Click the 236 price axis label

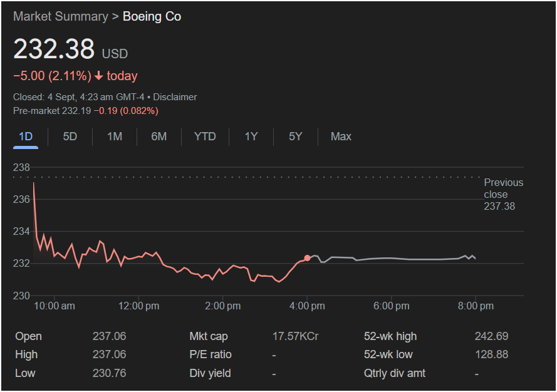click(21, 200)
